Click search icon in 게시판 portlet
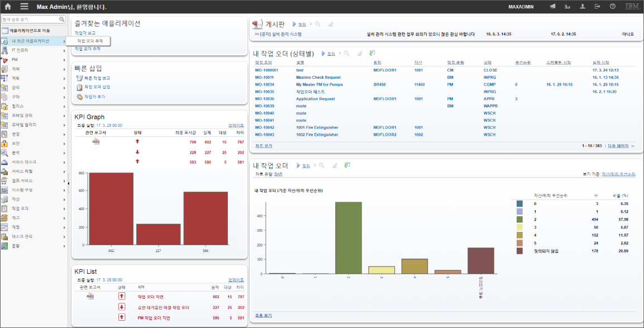The width and height of the screenshot is (644, 328). pos(317,24)
